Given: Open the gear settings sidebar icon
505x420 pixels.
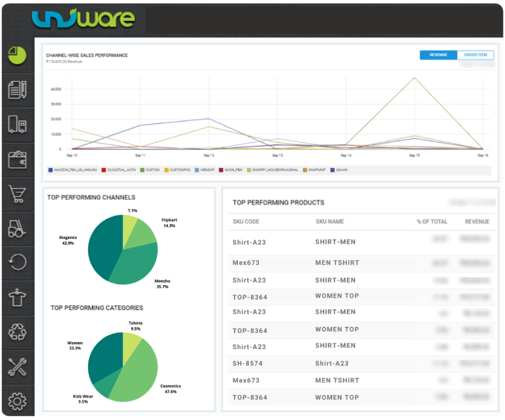Looking at the screenshot, I should pos(17,401).
